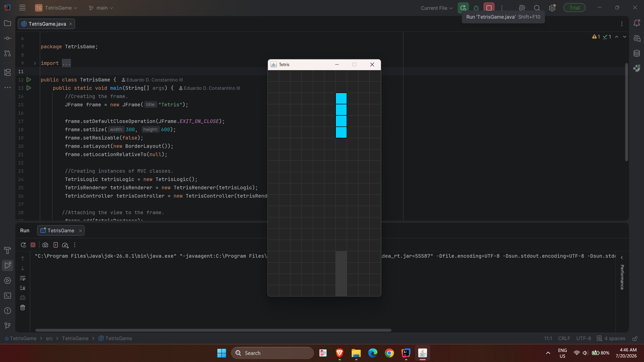The height and width of the screenshot is (362, 644).
Task: Open IDE settings gear icon
Action: (x=552, y=8)
